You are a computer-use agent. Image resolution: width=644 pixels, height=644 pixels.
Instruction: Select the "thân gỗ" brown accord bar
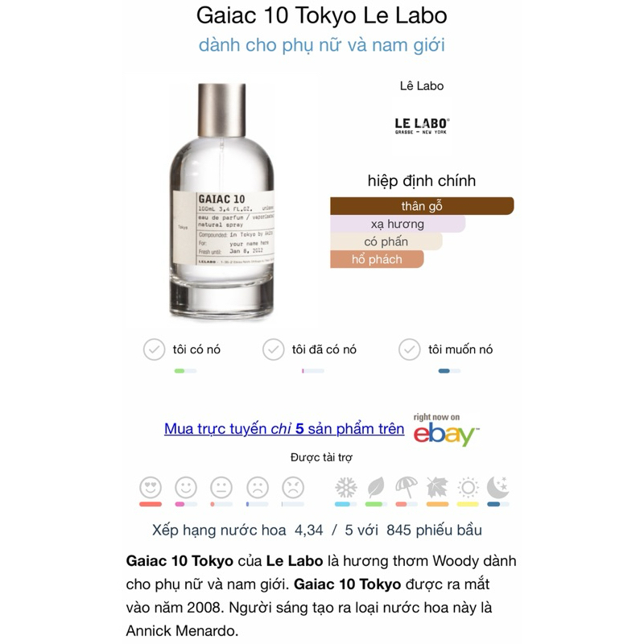point(422,206)
